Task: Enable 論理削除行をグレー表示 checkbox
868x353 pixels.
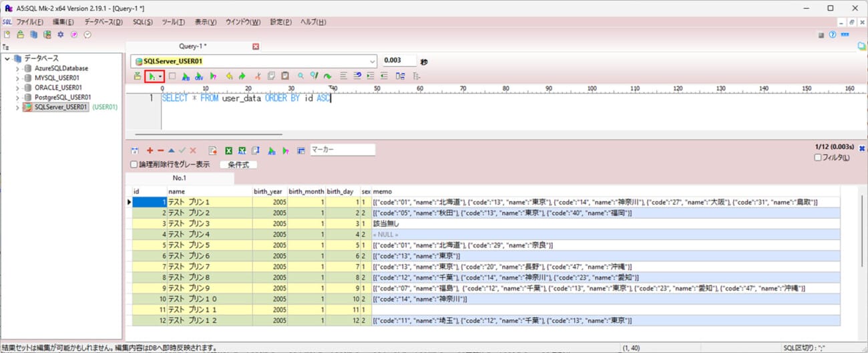Action: point(134,164)
